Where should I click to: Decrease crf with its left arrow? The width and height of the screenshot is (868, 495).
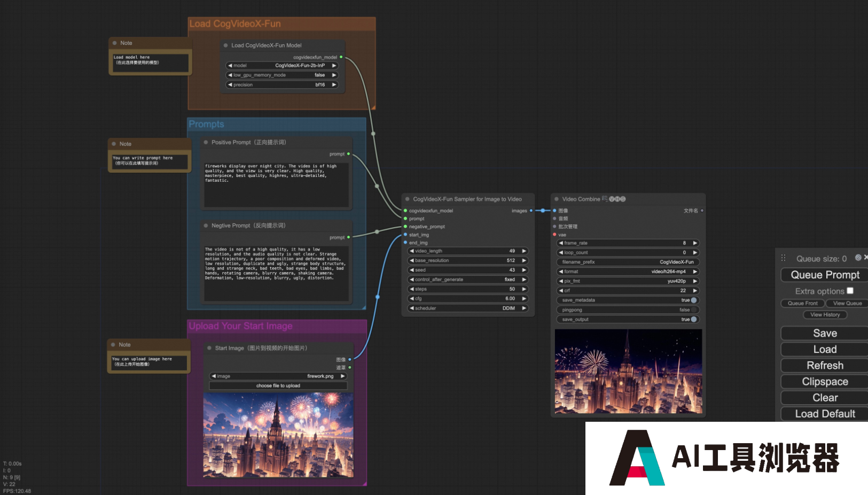561,291
